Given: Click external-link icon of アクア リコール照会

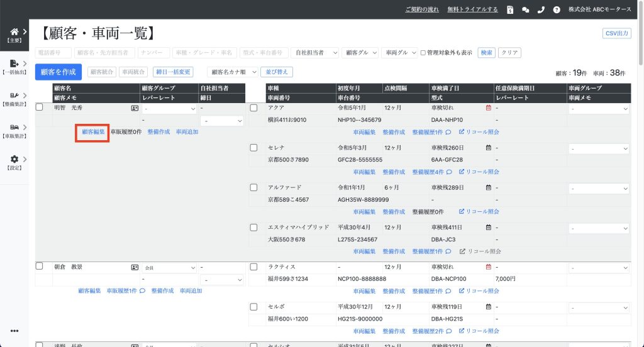Looking at the screenshot, I should tap(461, 132).
